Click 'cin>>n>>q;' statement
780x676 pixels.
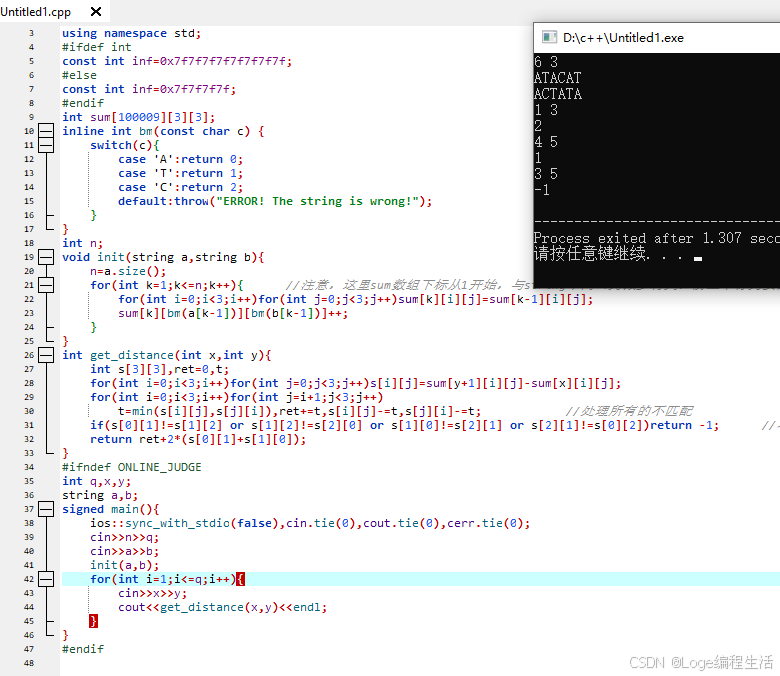coord(124,537)
